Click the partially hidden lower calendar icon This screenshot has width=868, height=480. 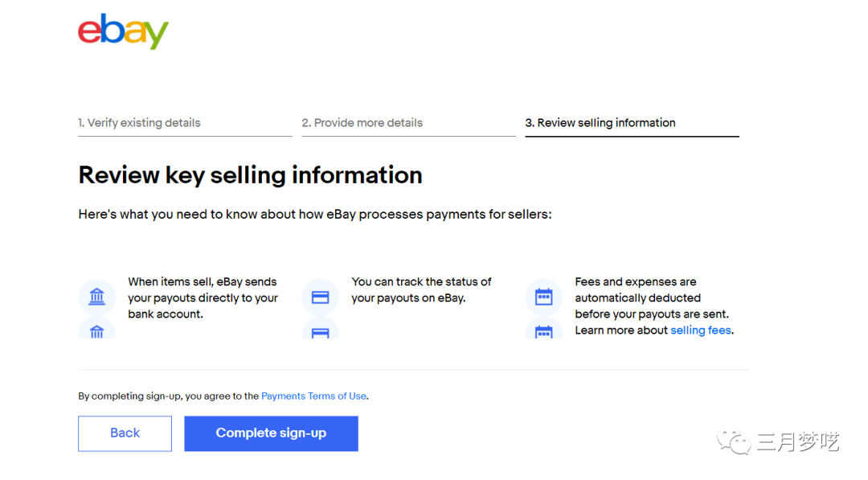[x=543, y=330]
